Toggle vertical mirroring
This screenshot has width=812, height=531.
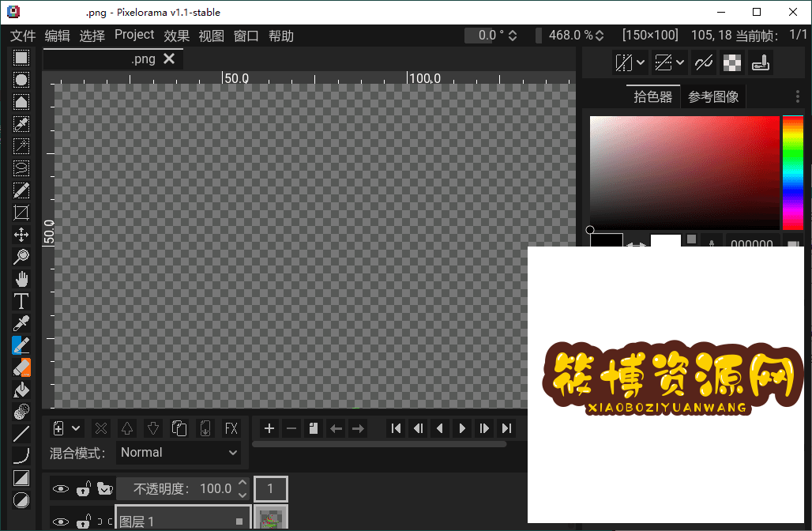tap(664, 62)
